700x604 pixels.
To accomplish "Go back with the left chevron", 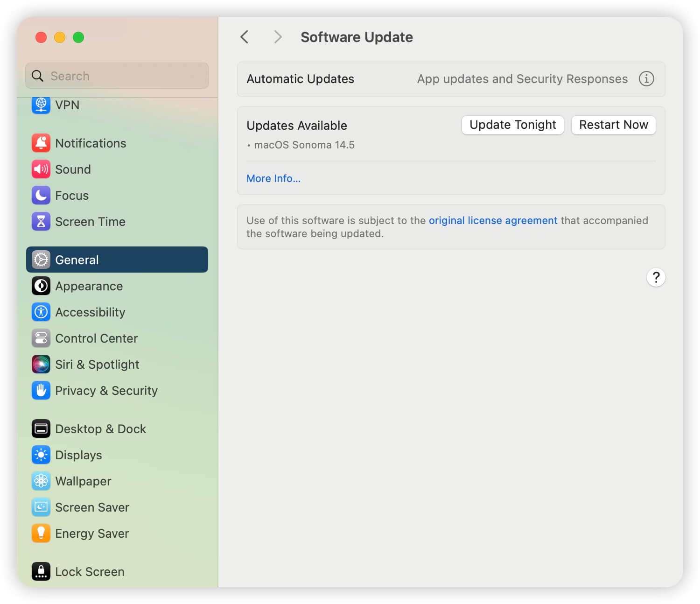I will pyautogui.click(x=245, y=37).
